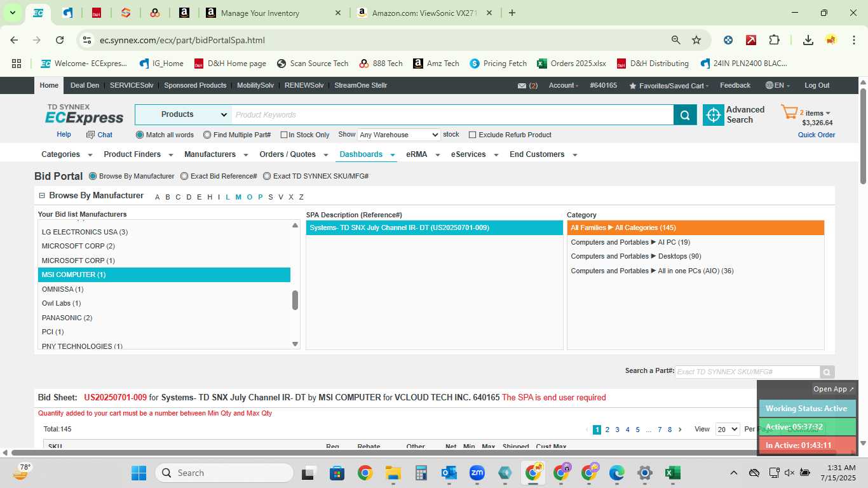
Task: Open the Any Warehouse dropdown
Action: pyautogui.click(x=398, y=135)
